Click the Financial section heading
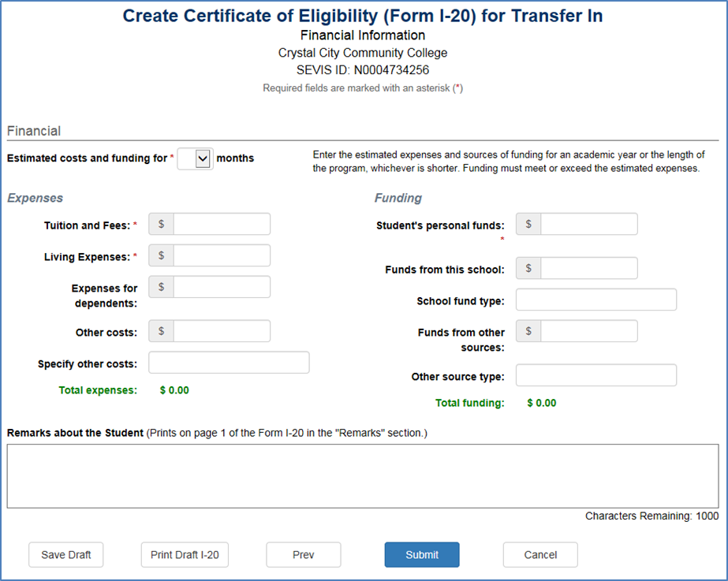This screenshot has width=728, height=581. (x=34, y=131)
